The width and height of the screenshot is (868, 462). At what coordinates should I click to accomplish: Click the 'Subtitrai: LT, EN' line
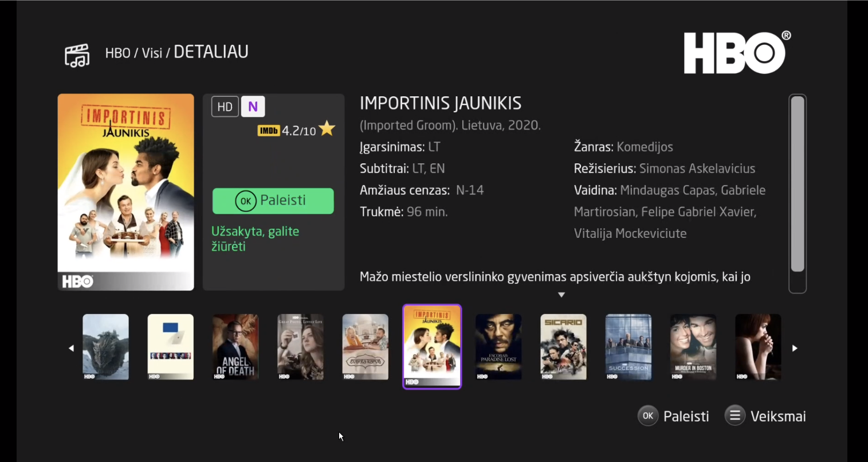pos(402,169)
